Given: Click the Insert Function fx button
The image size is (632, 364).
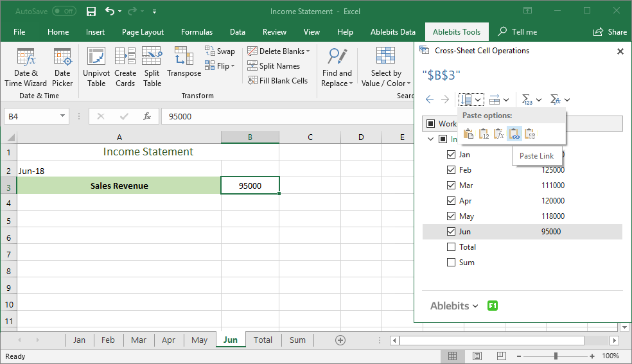Looking at the screenshot, I should point(147,116).
